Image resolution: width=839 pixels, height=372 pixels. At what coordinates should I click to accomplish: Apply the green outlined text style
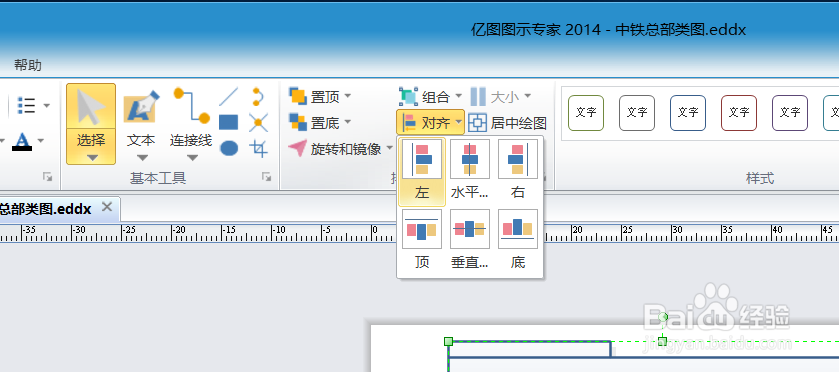coord(586,113)
